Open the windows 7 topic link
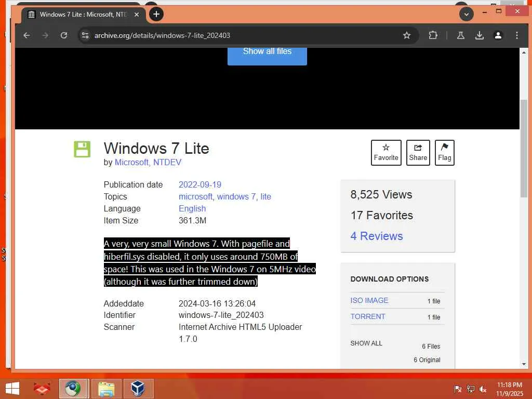The width and height of the screenshot is (532, 399). (x=236, y=197)
